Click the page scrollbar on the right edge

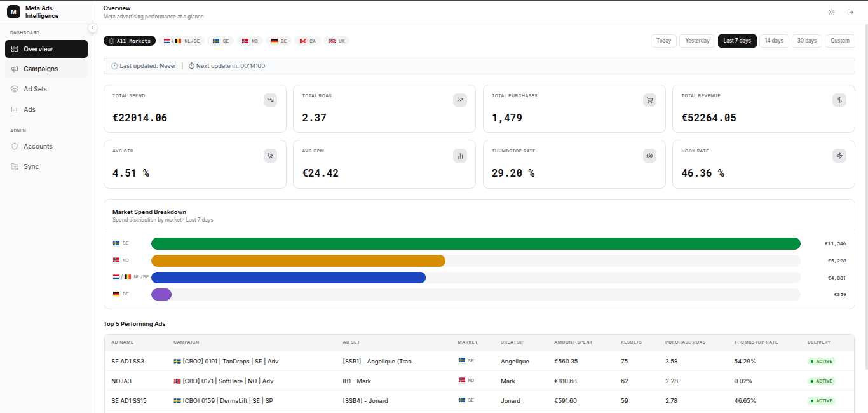coord(865,197)
